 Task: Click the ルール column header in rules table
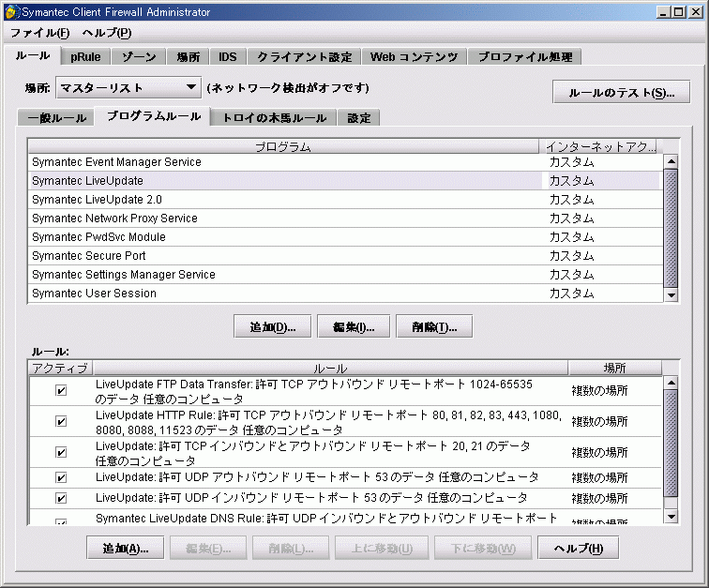pyautogui.click(x=330, y=369)
